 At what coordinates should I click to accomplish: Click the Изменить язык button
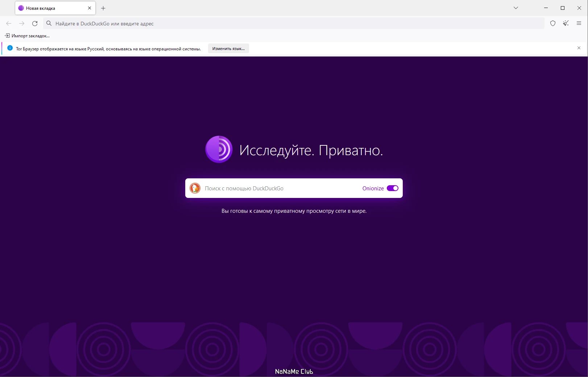228,49
